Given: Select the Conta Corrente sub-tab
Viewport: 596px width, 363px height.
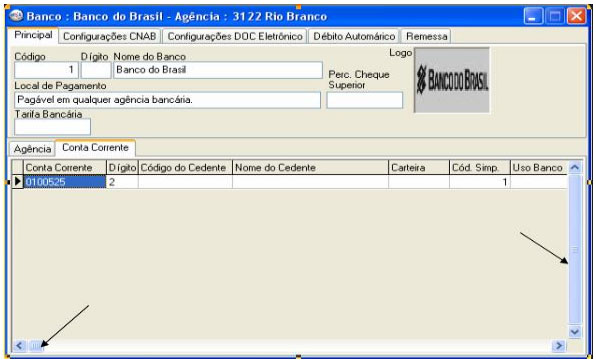Looking at the screenshot, I should click(95, 147).
